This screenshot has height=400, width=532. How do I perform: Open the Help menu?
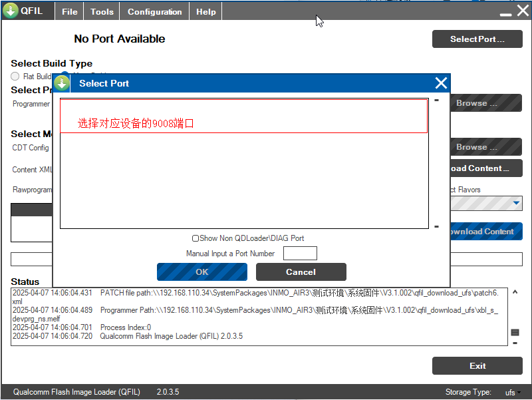coord(205,12)
